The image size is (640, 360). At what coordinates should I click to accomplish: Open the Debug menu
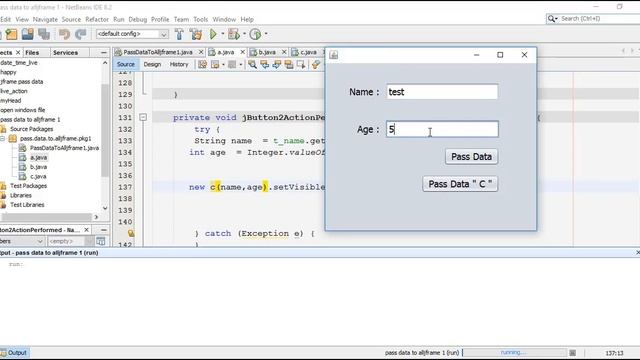(138, 19)
